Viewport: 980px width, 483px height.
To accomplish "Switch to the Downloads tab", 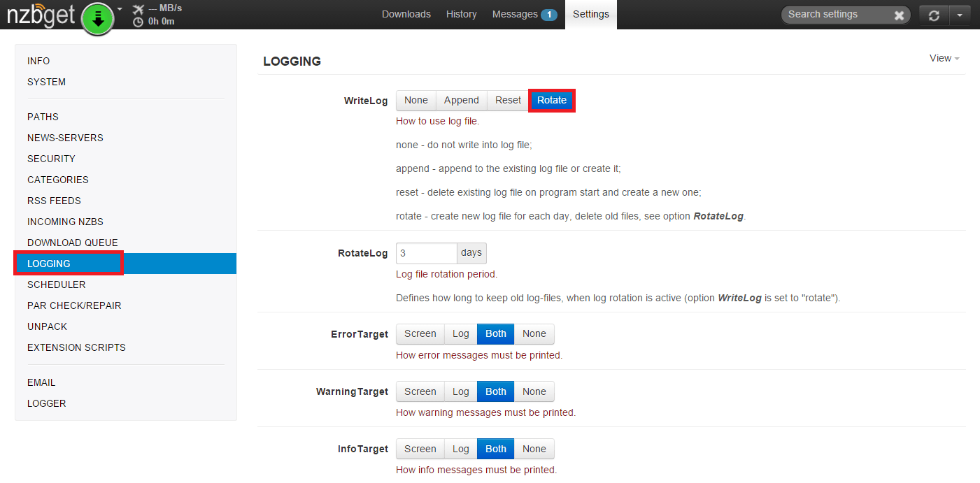I will (x=406, y=15).
